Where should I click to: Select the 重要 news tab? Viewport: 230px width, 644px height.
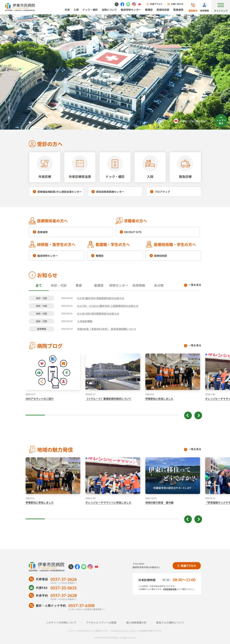tap(79, 286)
